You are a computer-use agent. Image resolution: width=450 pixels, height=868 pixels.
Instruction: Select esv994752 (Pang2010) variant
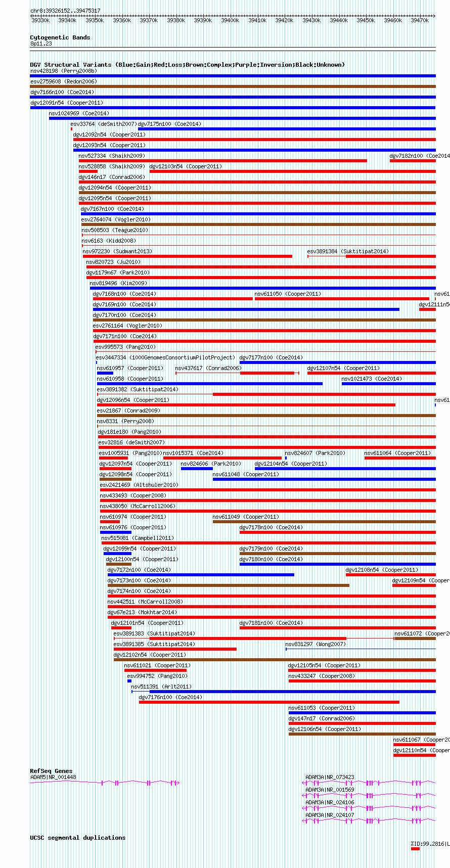tap(157, 676)
